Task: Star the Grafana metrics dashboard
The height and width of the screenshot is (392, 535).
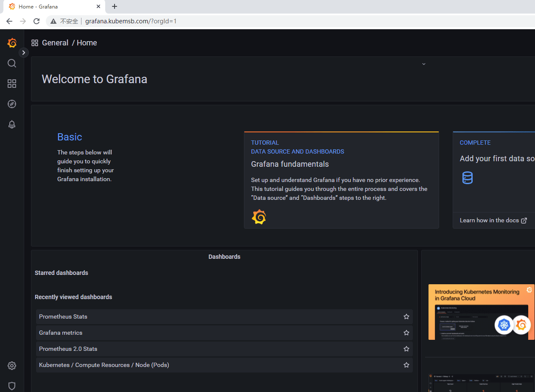Action: (x=406, y=333)
